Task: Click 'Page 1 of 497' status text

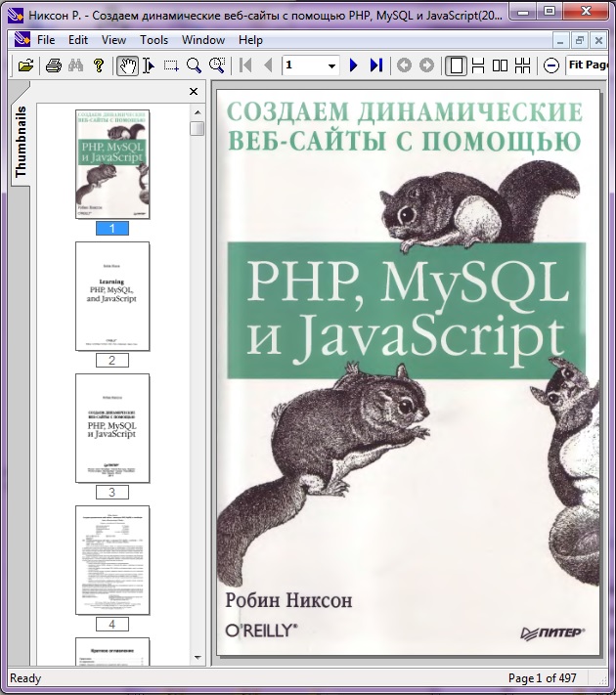Action: coord(542,678)
